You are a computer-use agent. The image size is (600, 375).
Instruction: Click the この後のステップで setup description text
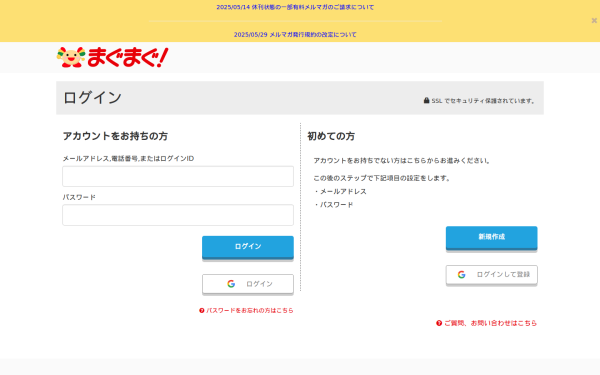coord(382,178)
